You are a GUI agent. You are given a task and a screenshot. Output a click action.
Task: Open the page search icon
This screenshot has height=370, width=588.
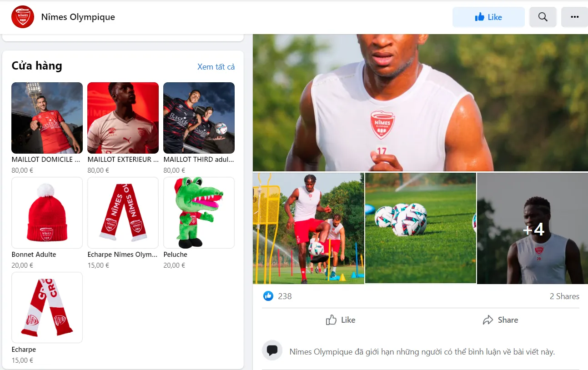[543, 17]
